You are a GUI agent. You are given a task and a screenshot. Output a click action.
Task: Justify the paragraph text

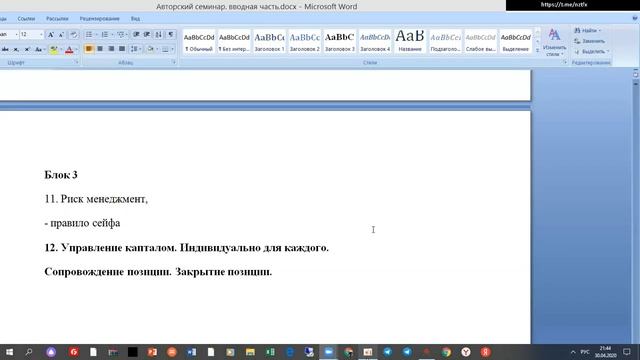(x=122, y=49)
